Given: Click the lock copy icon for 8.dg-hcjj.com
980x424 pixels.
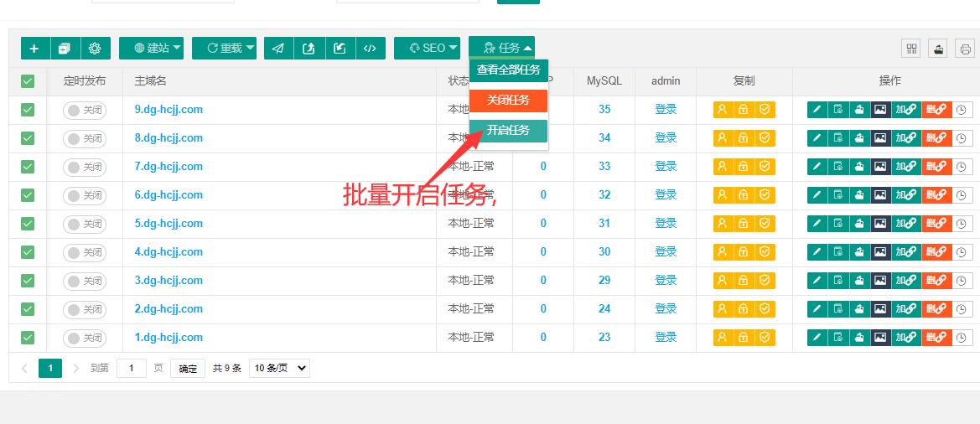Looking at the screenshot, I should point(744,138).
